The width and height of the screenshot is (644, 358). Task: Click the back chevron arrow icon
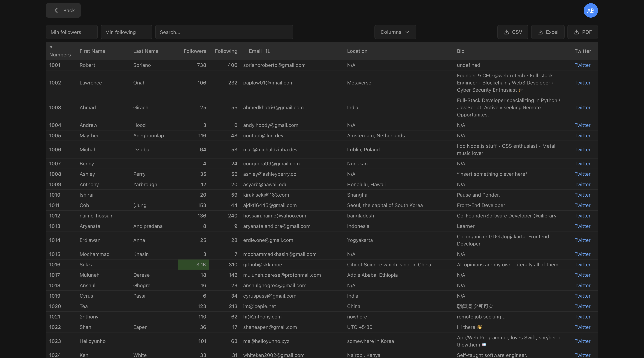[56, 10]
